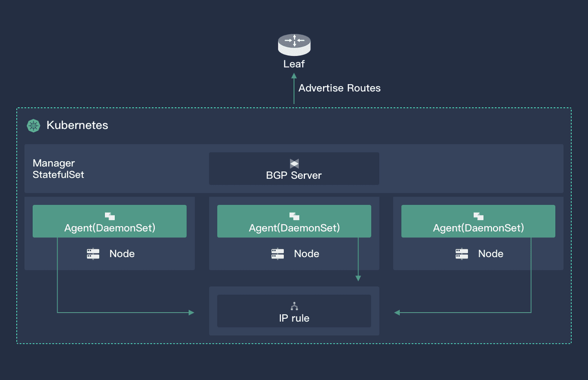Click the BGP Server icon
This screenshot has height=380, width=588.
pos(294,164)
